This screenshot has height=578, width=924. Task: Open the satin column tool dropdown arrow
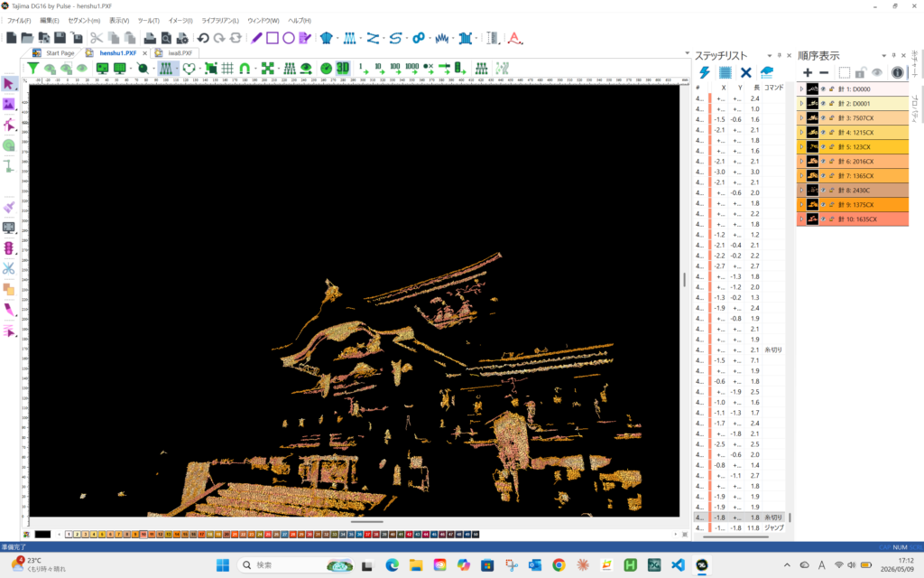[361, 38]
